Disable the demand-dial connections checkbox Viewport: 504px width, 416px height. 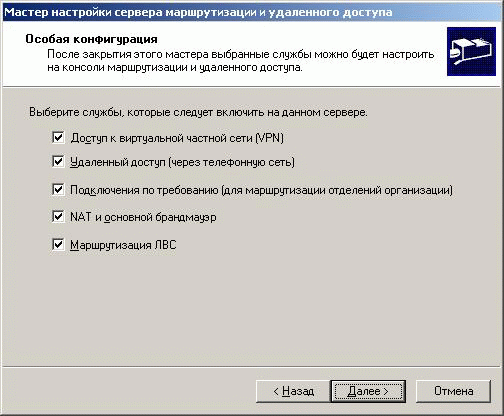click(x=58, y=189)
